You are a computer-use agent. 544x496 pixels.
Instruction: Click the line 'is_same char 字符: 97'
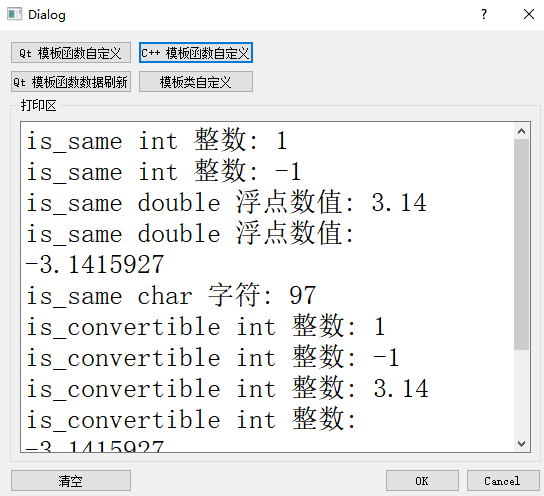[171, 296]
